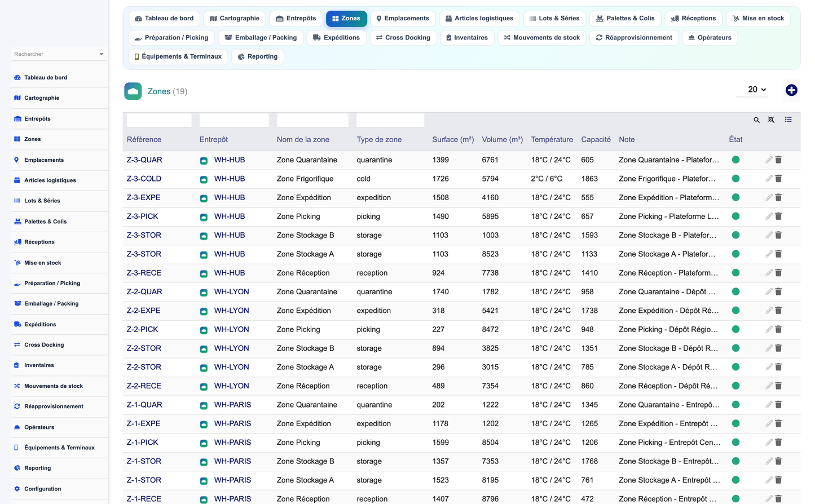The width and height of the screenshot is (815, 504).
Task: Toggle the green status dot of Z-2-QUAR
Action: 735,291
